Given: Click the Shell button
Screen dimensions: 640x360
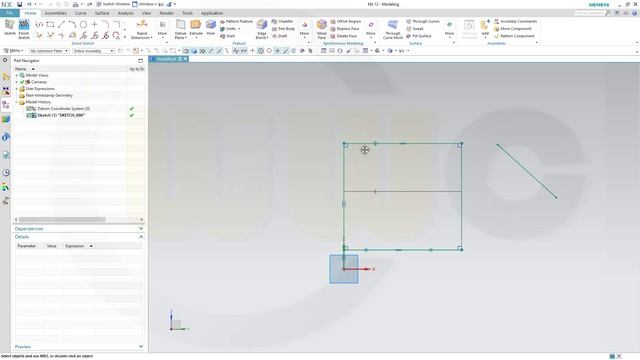Looking at the screenshot, I should [227, 36].
